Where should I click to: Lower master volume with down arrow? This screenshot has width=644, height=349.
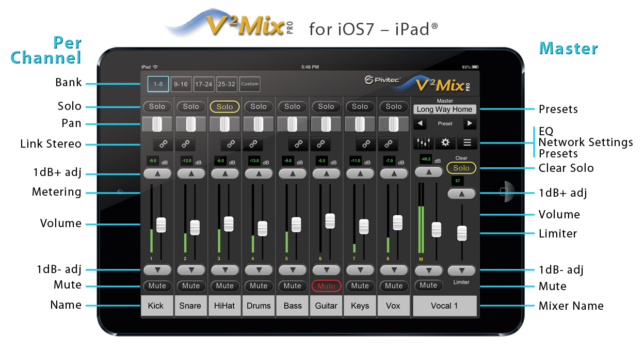coord(428,270)
